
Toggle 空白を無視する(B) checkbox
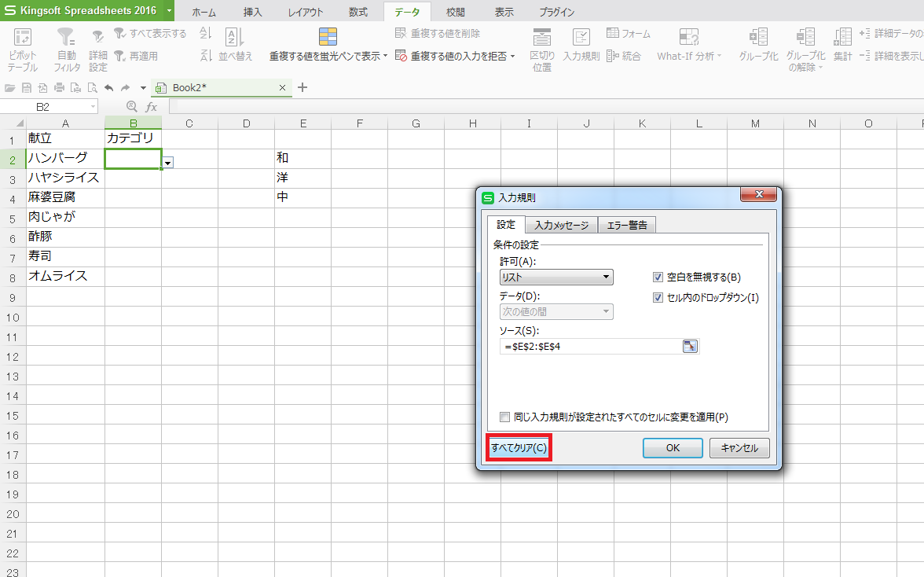658,277
